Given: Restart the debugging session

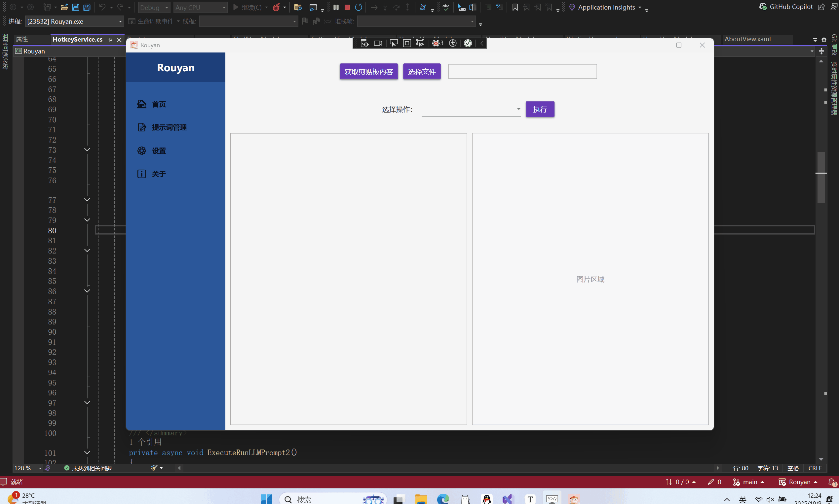Looking at the screenshot, I should tap(358, 7).
